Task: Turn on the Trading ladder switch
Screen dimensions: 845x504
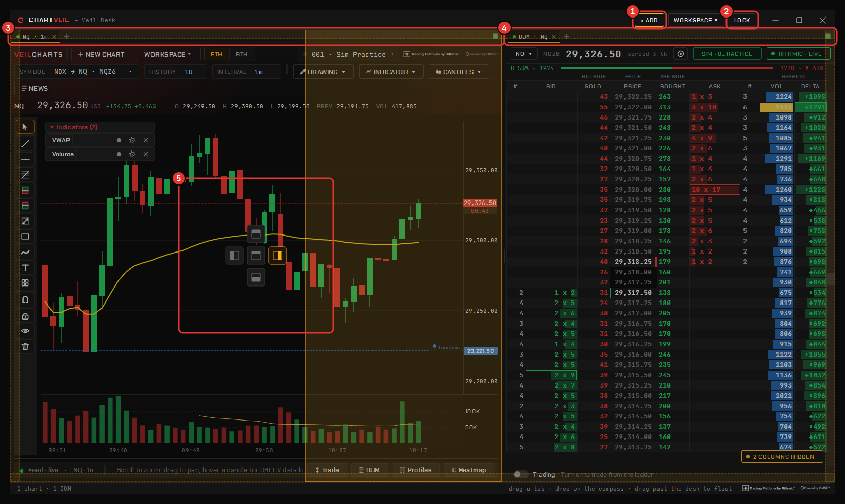Action: point(521,474)
